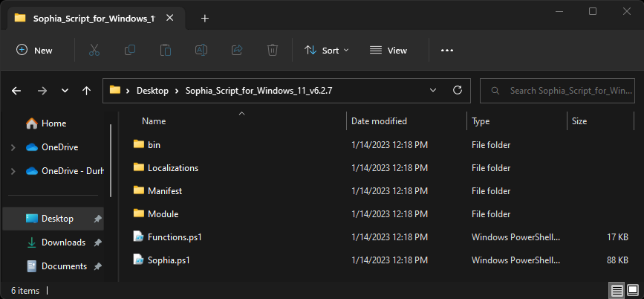Click the Cut scissors icon
The width and height of the screenshot is (644, 299).
(x=94, y=50)
